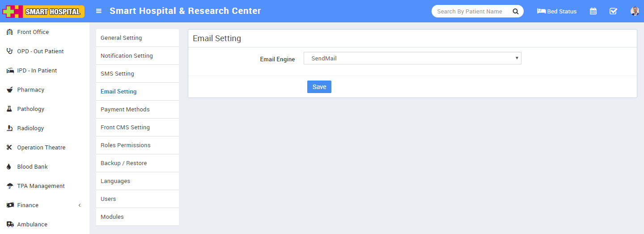Click the Front Office sidebar icon
Screen dimensions: 644x234
(9, 32)
